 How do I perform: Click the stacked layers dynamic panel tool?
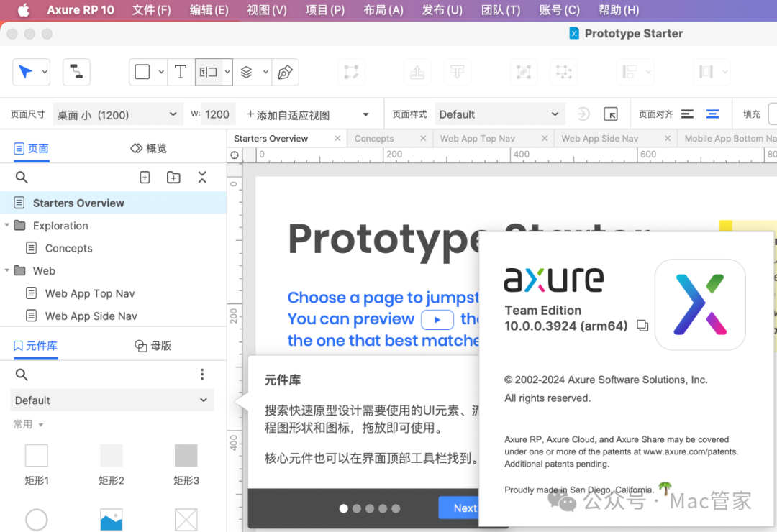pos(246,72)
